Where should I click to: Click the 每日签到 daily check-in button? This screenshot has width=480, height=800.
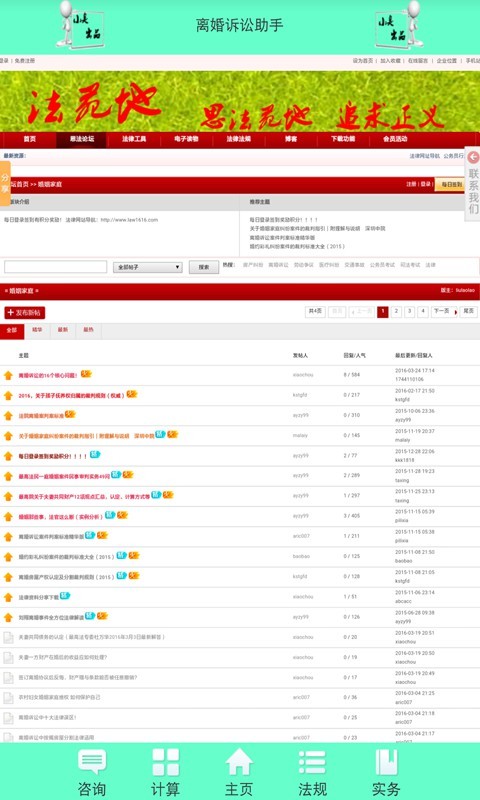click(451, 185)
